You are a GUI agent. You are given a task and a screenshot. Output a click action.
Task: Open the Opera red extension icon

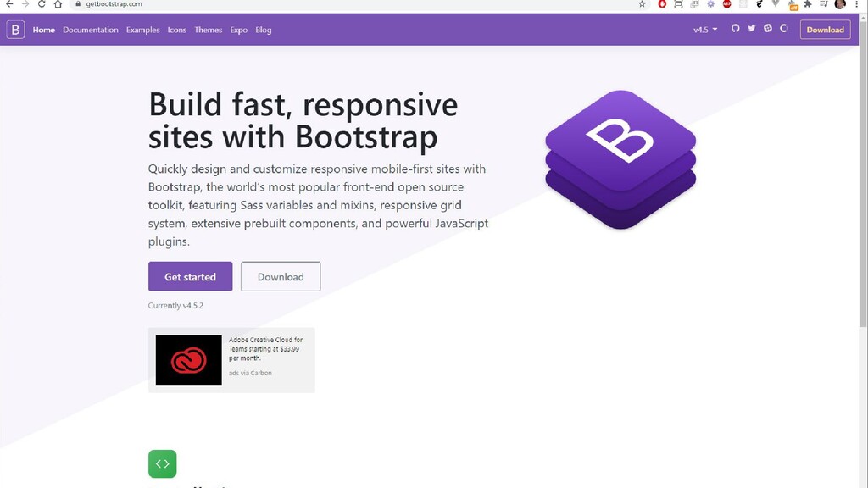click(x=662, y=4)
